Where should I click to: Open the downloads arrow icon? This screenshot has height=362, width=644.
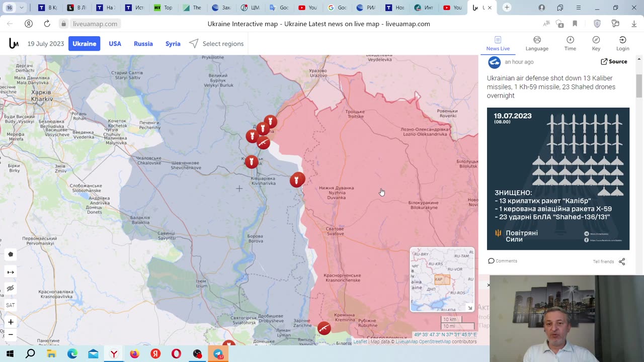click(634, 24)
